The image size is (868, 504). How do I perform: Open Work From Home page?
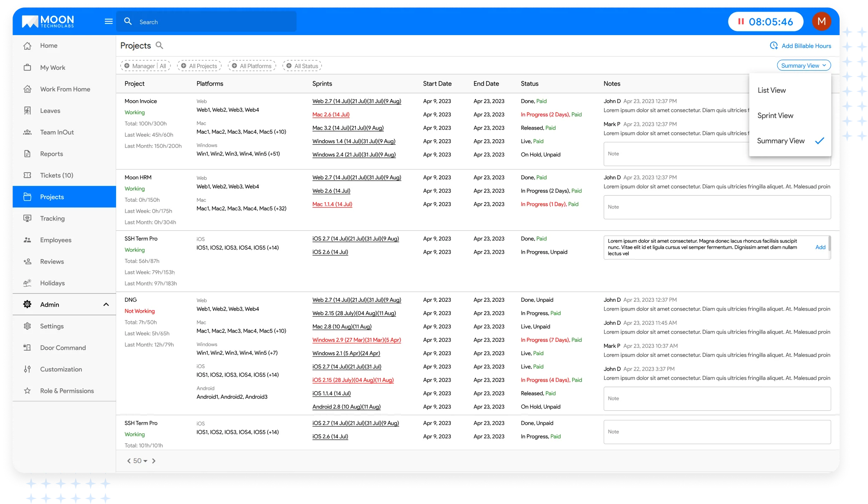(x=64, y=89)
